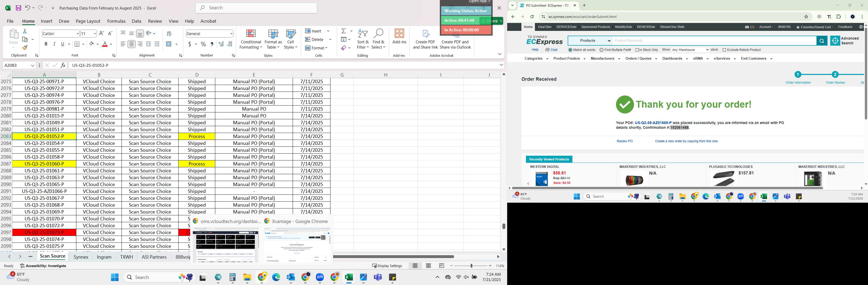This screenshot has width=868, height=285.
Task: Open Windows Start button on main taskbar
Action: tap(115, 277)
